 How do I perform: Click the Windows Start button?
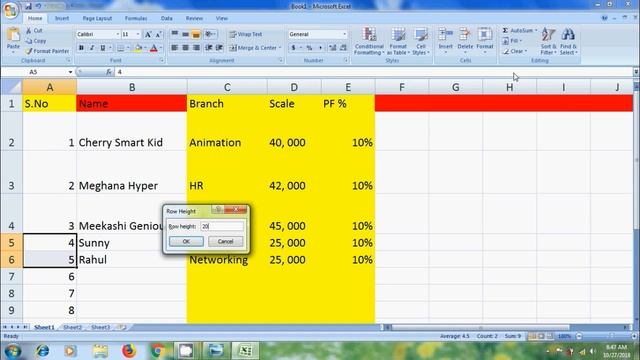(x=12, y=351)
